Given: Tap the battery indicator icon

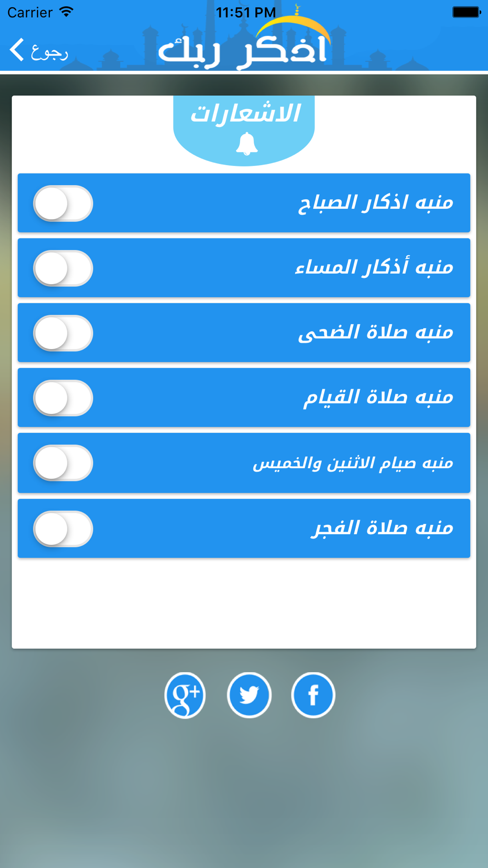Looking at the screenshot, I should click(467, 12).
